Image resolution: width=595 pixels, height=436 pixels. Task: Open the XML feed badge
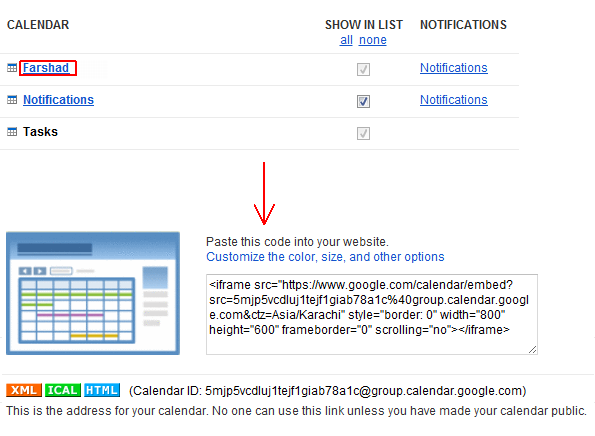(24, 390)
